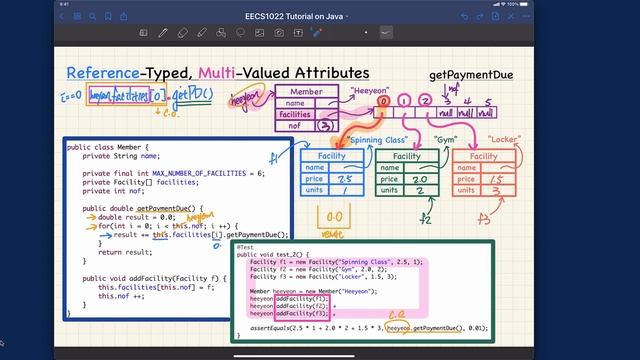Tap the 'nof' row in Member box
640x360 pixels.
tap(307, 126)
